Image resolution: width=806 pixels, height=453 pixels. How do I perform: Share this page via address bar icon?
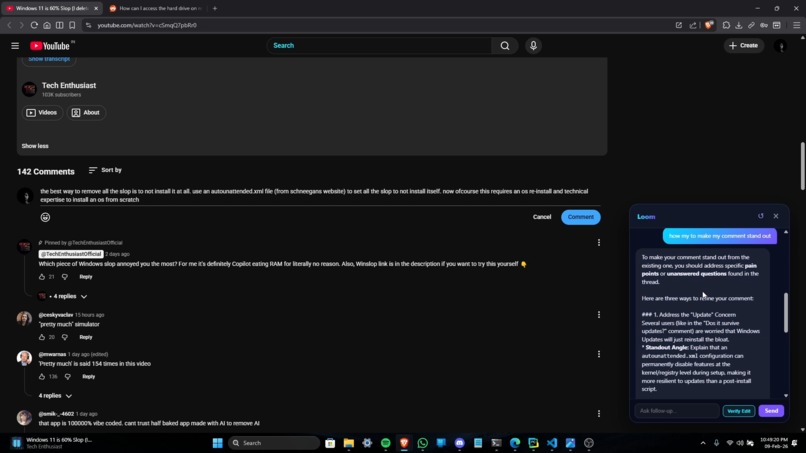693,25
